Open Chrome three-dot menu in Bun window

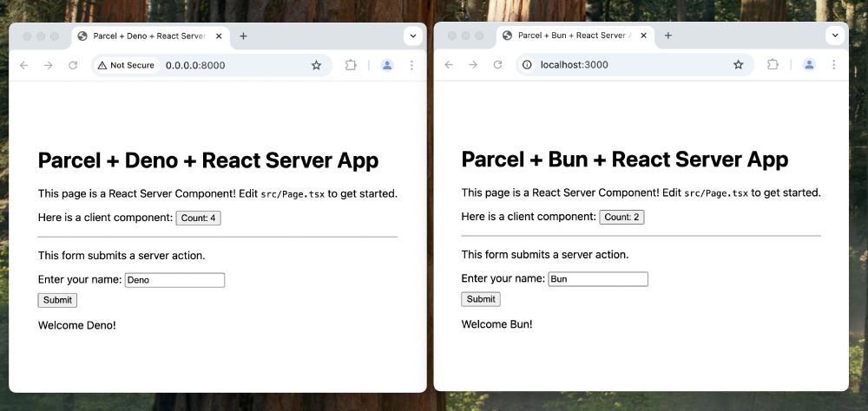coord(833,65)
